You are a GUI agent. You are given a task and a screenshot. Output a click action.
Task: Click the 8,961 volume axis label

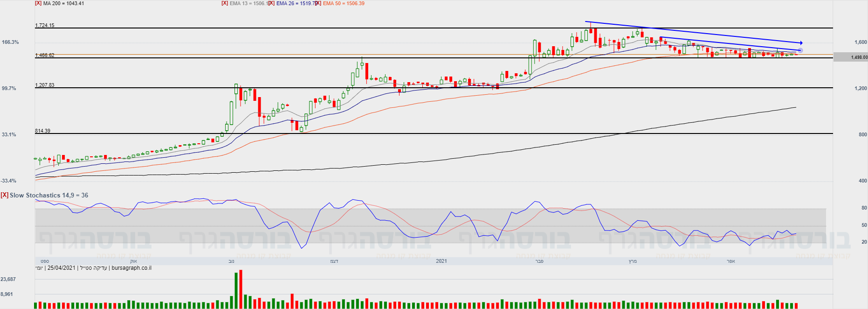[x=7, y=294]
